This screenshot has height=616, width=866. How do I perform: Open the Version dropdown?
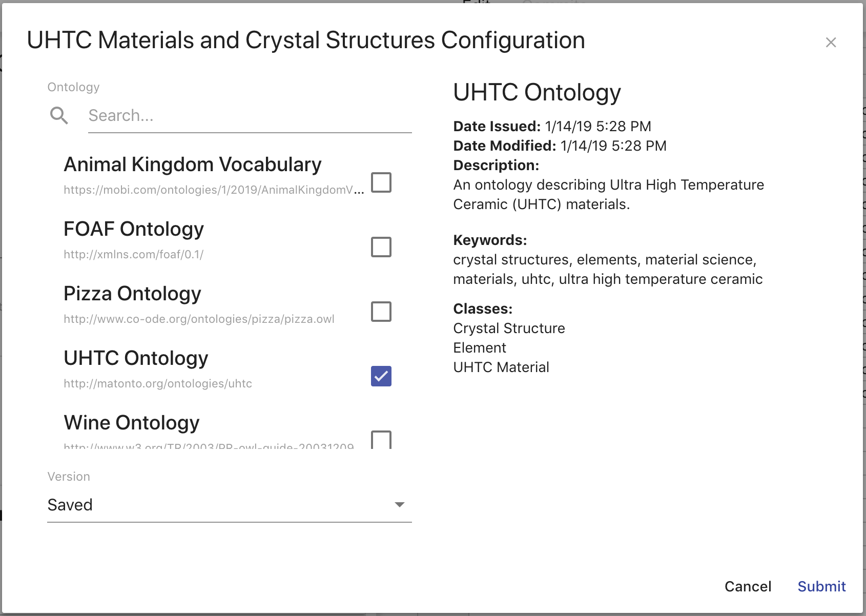click(x=228, y=505)
